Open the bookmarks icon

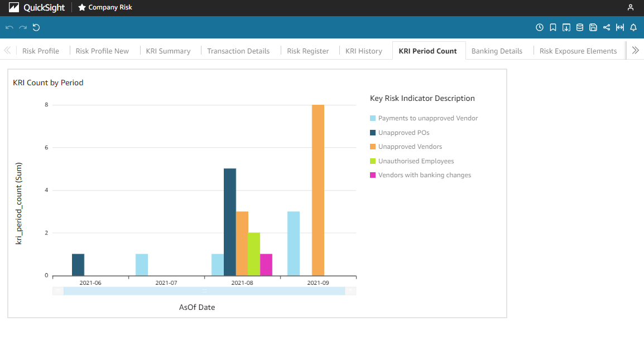pos(553,27)
